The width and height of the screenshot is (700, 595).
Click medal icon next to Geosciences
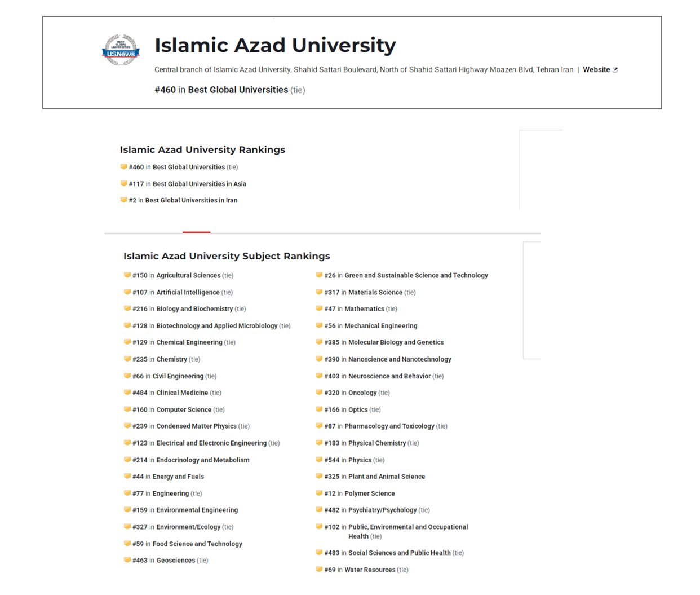click(x=127, y=560)
